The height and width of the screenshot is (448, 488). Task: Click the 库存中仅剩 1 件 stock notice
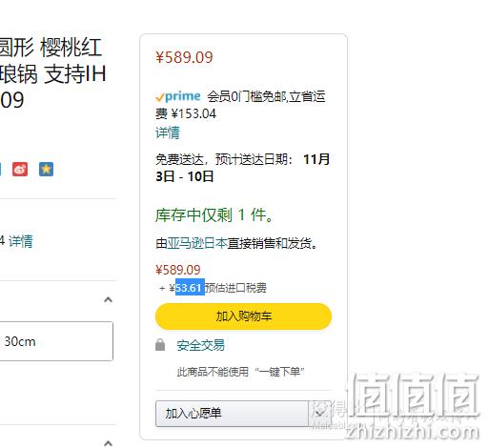214,215
